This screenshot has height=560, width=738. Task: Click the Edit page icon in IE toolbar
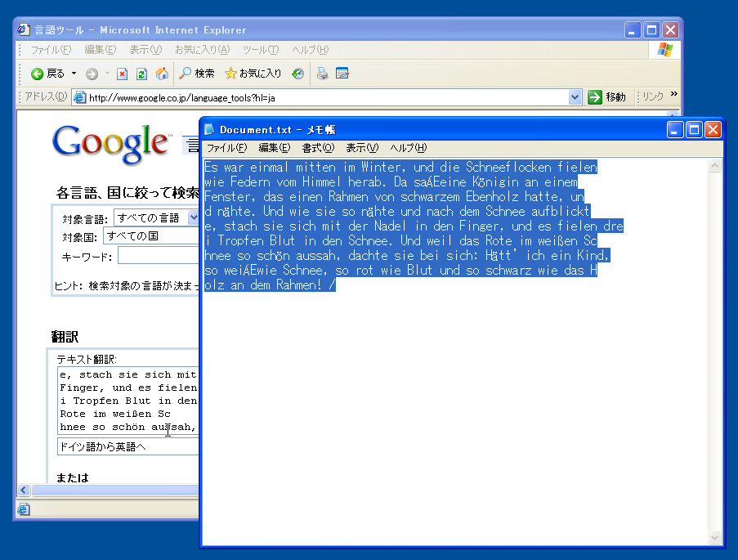342,74
